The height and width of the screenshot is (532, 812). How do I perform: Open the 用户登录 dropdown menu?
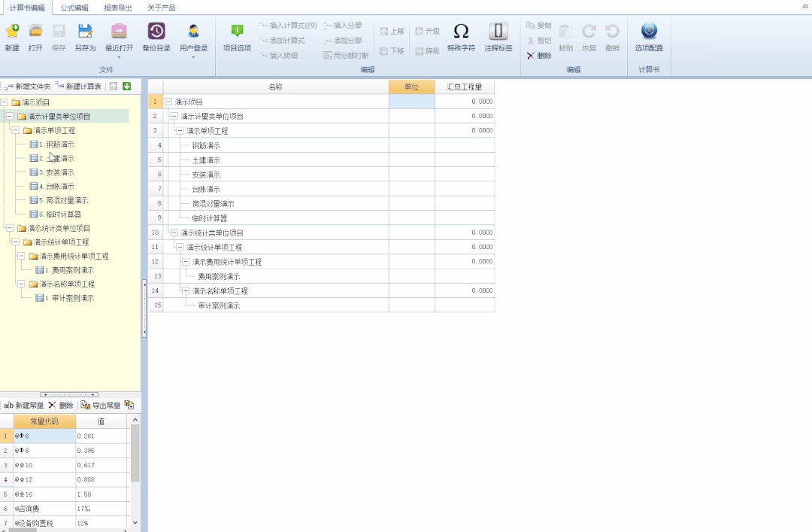(193, 56)
